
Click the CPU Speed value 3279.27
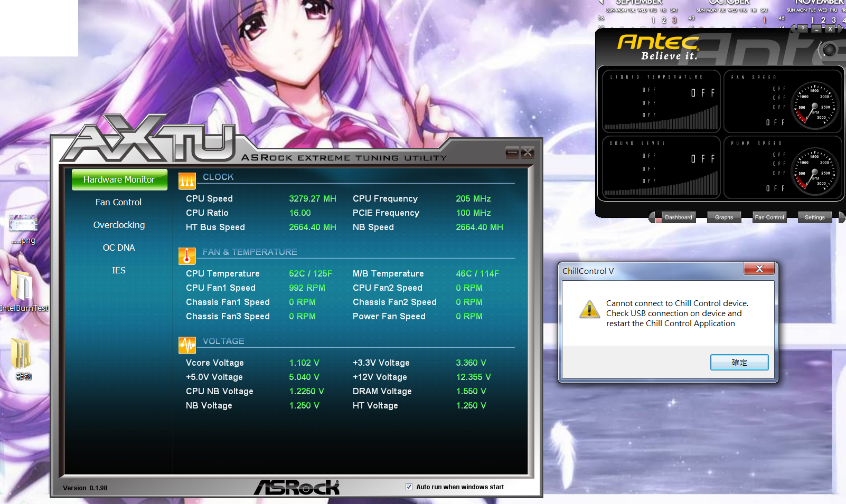point(312,198)
